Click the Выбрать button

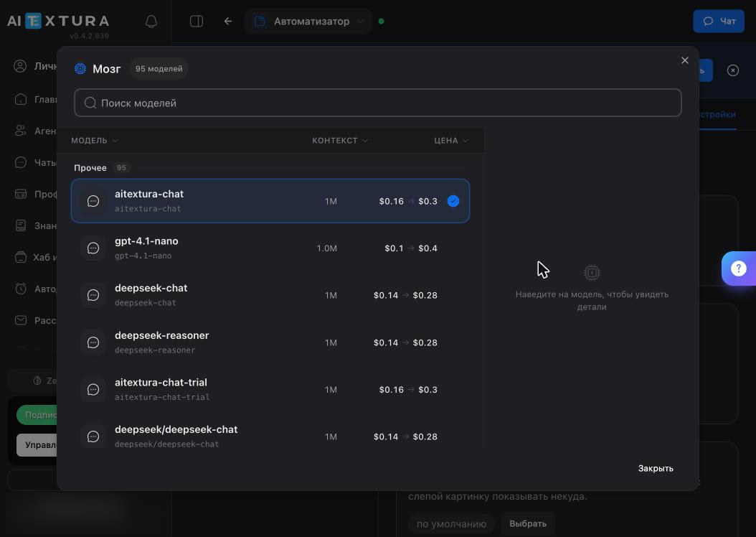pos(528,523)
